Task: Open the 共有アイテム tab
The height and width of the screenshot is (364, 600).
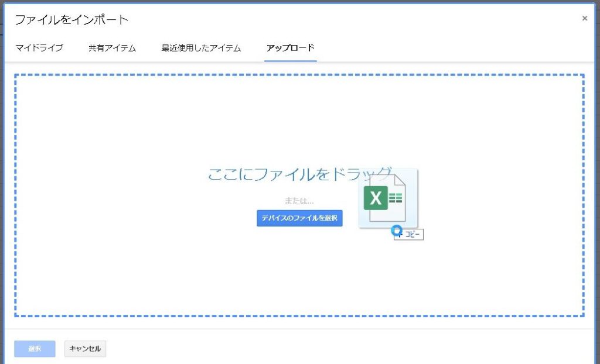Action: 112,48
